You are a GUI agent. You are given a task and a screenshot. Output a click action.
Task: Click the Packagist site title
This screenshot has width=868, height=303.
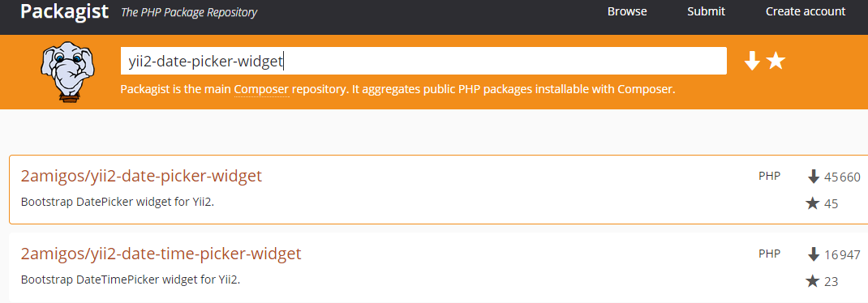pos(64,11)
